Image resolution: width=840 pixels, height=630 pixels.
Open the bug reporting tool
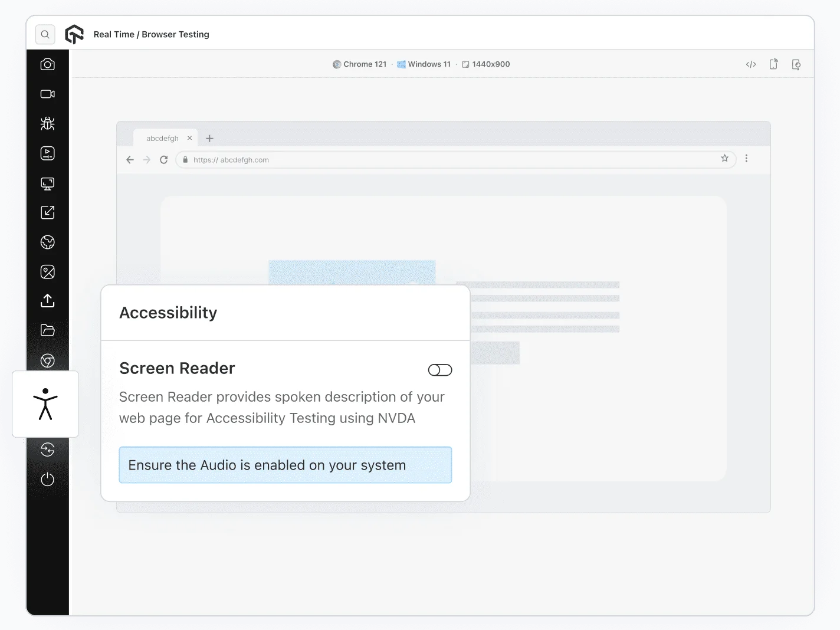tap(47, 123)
